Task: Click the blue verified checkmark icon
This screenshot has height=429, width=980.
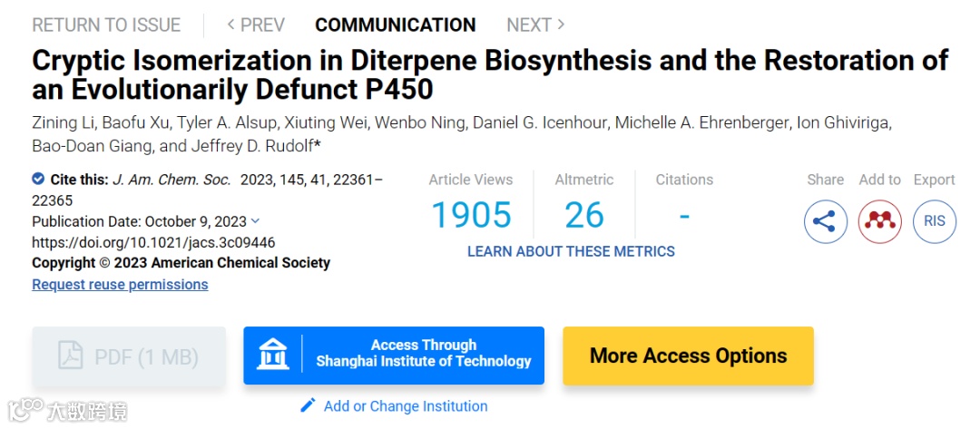Action: pyautogui.click(x=38, y=180)
